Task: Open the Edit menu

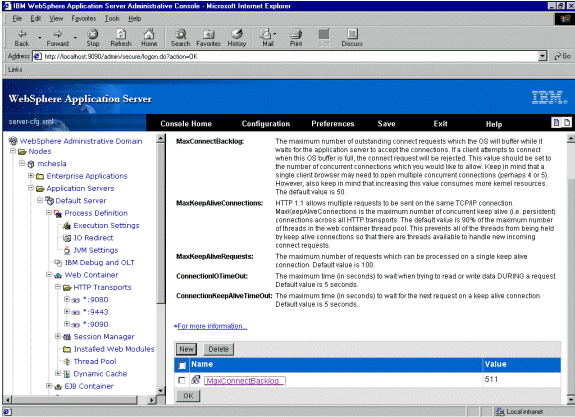Action: (x=36, y=18)
